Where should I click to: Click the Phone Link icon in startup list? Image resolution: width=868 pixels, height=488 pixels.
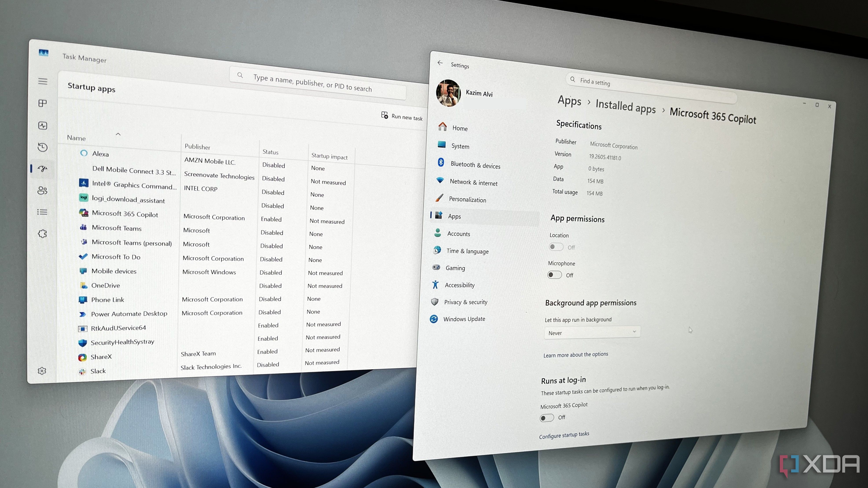click(82, 300)
